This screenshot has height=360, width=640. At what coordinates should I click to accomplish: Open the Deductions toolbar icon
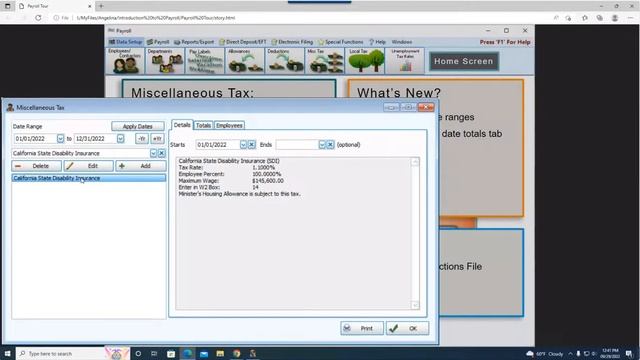(x=284, y=61)
